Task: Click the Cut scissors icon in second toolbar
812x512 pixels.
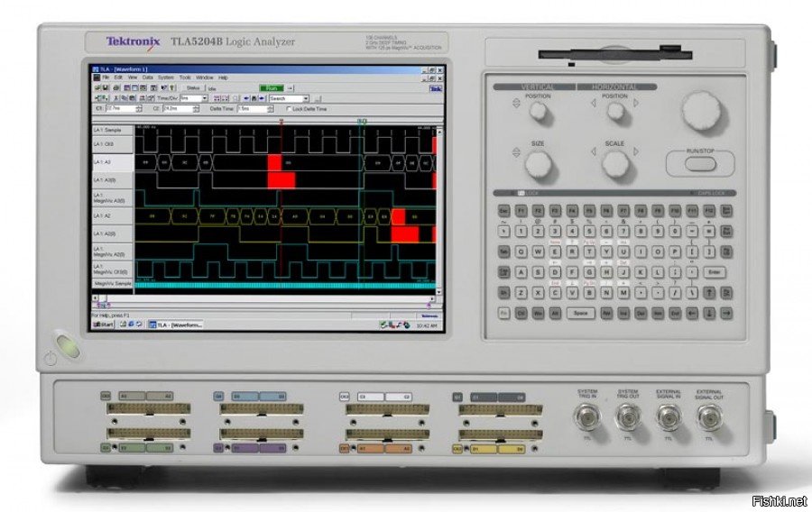Action: 115,97
